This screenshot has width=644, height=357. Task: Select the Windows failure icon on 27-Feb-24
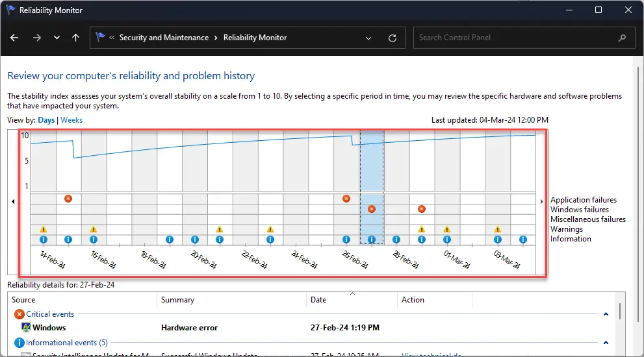371,209
